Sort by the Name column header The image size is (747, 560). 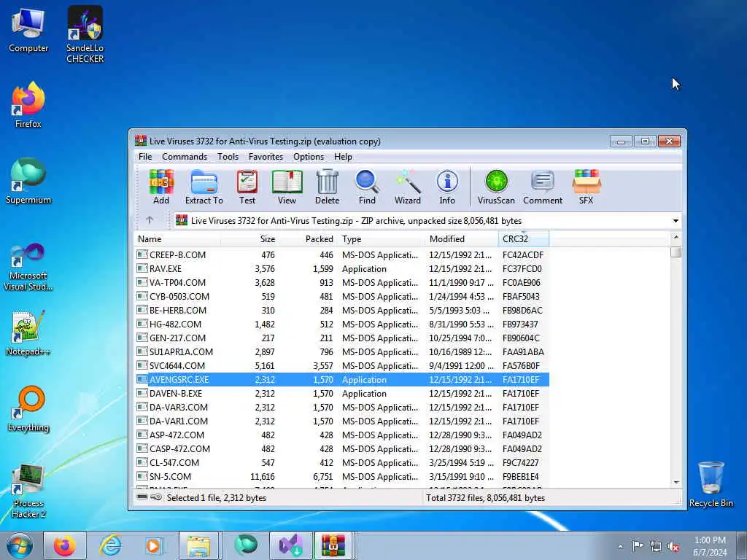pyautogui.click(x=177, y=238)
